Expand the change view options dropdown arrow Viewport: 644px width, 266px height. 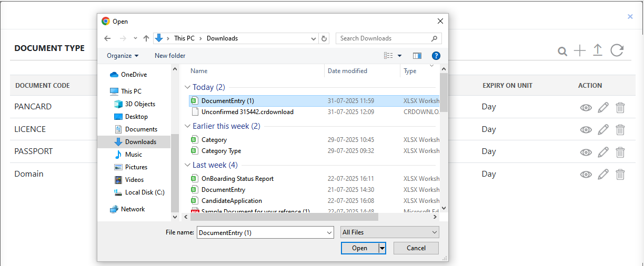[x=399, y=56]
